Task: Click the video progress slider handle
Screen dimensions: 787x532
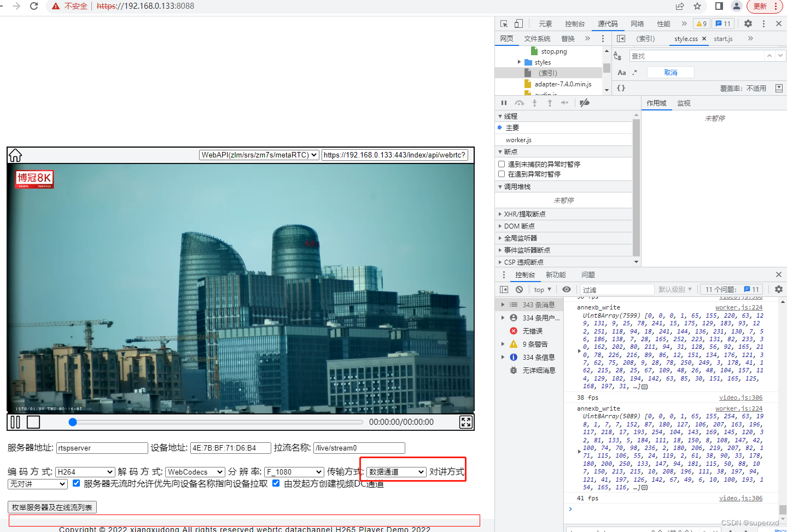Action: (x=73, y=422)
